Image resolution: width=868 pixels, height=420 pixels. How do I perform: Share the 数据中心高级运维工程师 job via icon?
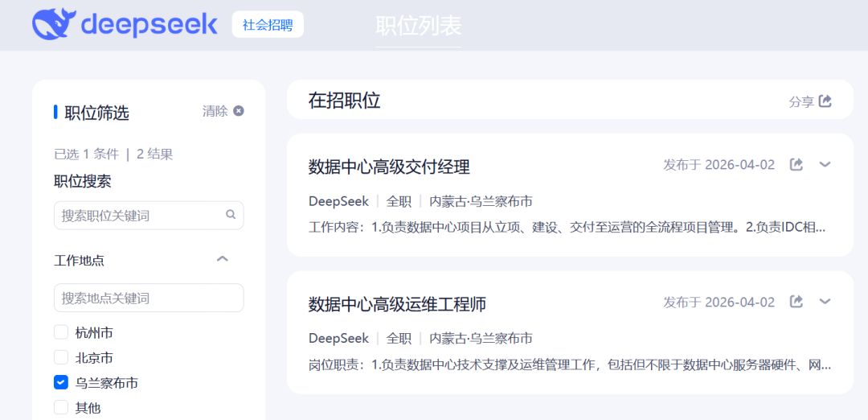click(x=796, y=302)
